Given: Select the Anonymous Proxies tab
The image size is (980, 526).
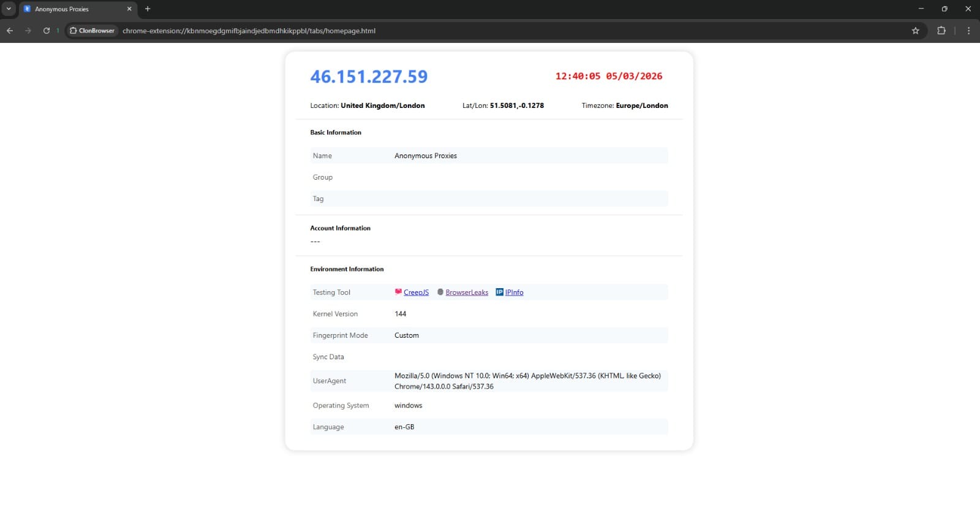Looking at the screenshot, I should coord(78,9).
